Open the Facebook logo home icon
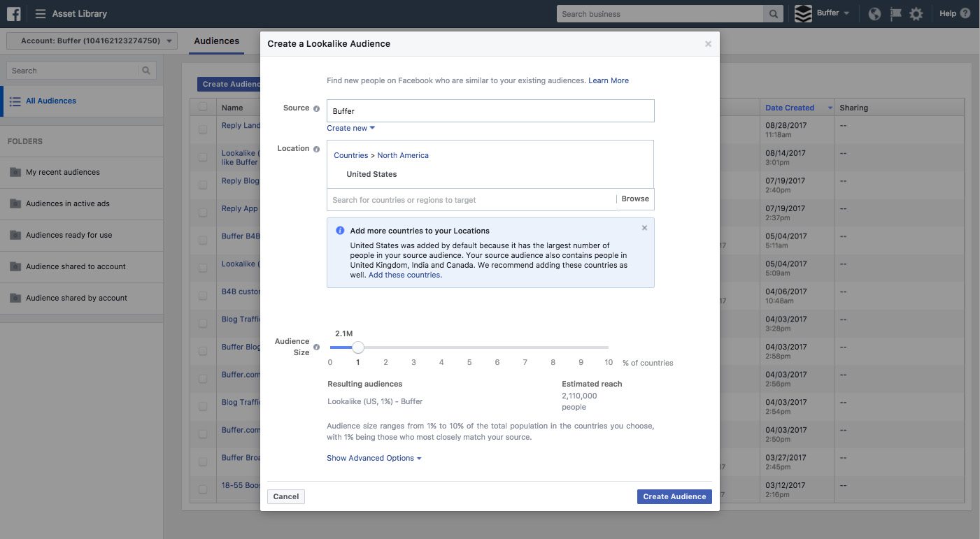Viewport: 980px width, 539px height. click(x=13, y=13)
